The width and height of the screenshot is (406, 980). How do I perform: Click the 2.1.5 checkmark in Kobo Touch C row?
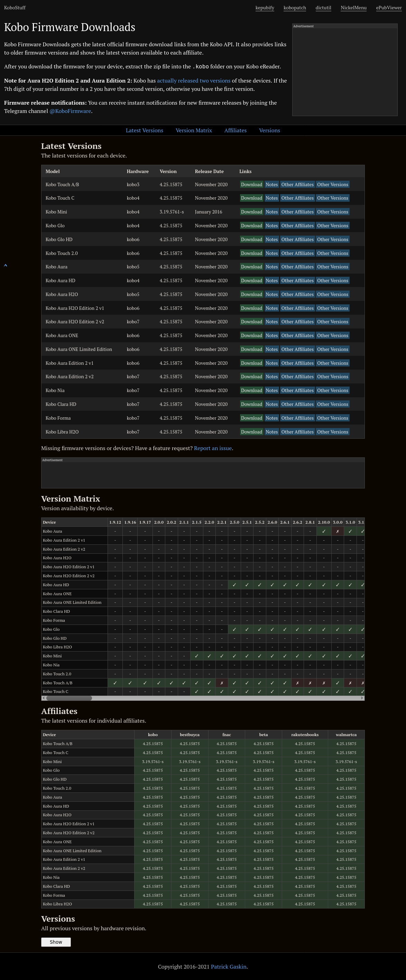(196, 692)
